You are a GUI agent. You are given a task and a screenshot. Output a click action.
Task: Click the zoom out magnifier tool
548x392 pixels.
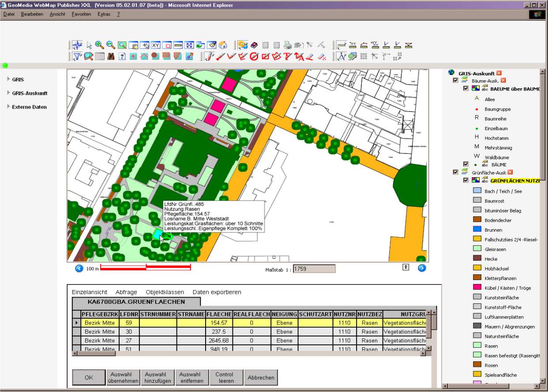111,45
